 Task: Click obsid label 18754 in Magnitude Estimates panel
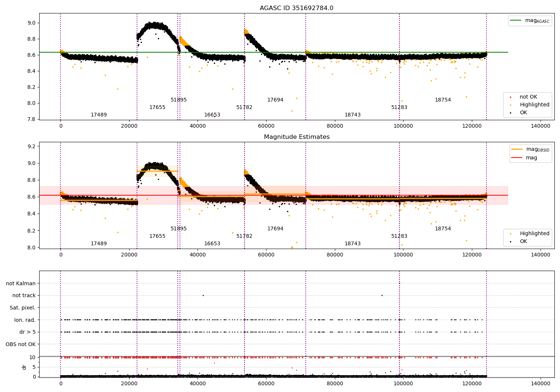click(443, 228)
